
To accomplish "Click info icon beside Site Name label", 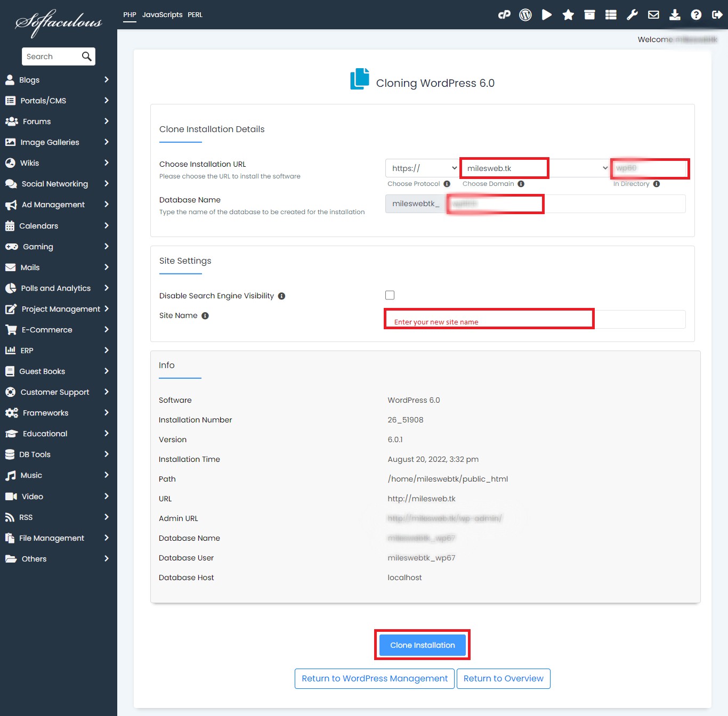I will click(205, 316).
